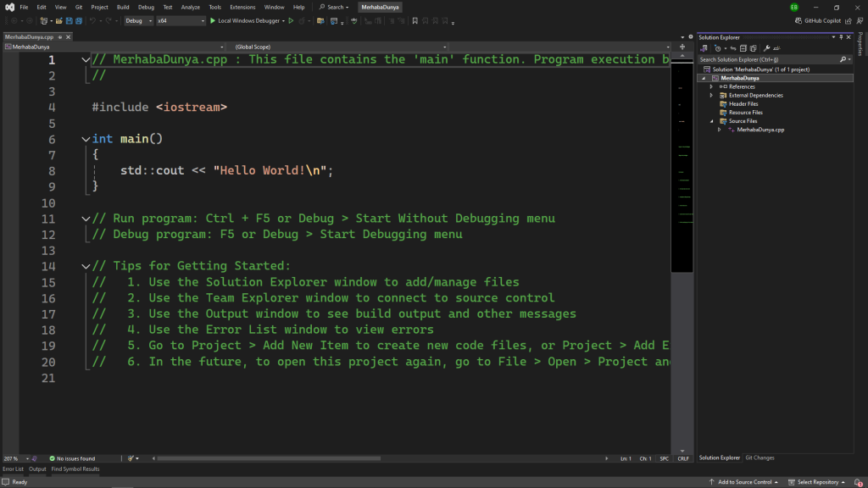The height and width of the screenshot is (488, 868).
Task: Open Properties via the wrench icon
Action: (x=766, y=48)
